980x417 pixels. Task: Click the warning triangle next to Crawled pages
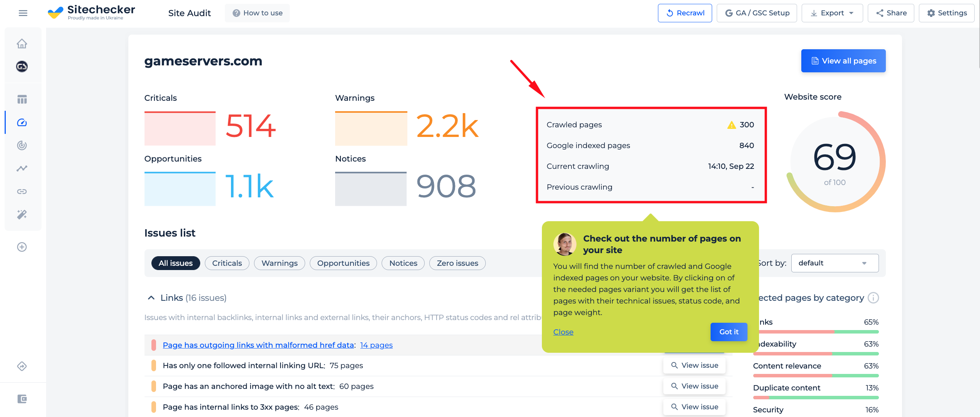tap(731, 125)
